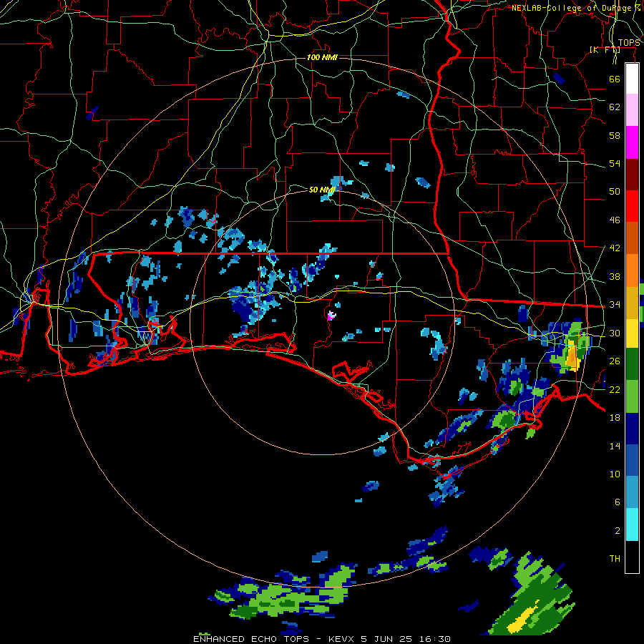Click the 6 legend value
Image resolution: width=644 pixels, height=644 pixels.
click(617, 502)
